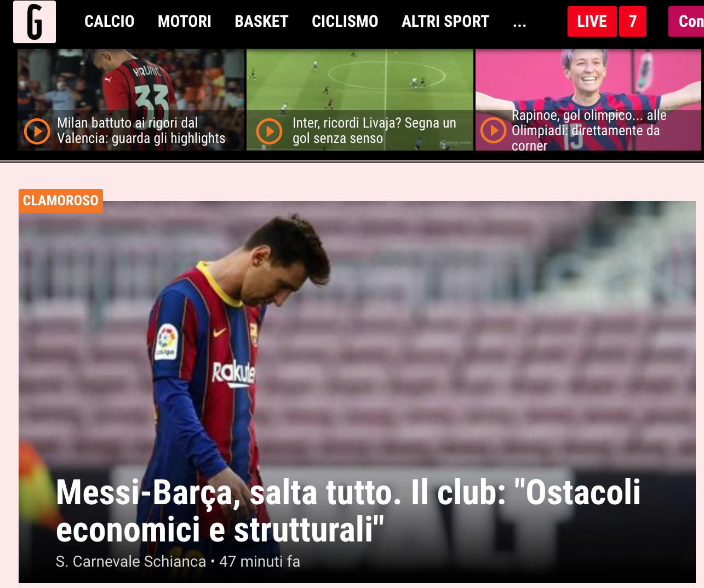Open the LIVE button
Screen dimensions: 704x588
tap(592, 21)
